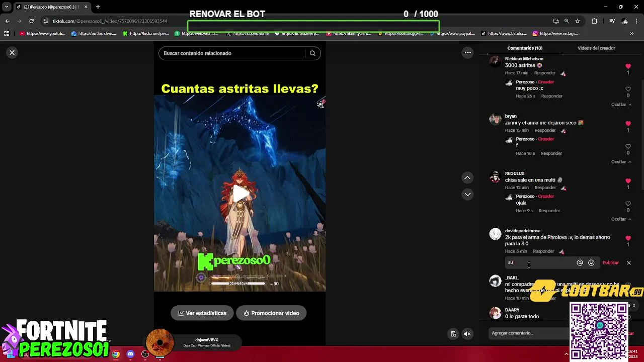The image size is (644, 362).
Task: Open emoji picker in reply box
Action: tap(591, 263)
